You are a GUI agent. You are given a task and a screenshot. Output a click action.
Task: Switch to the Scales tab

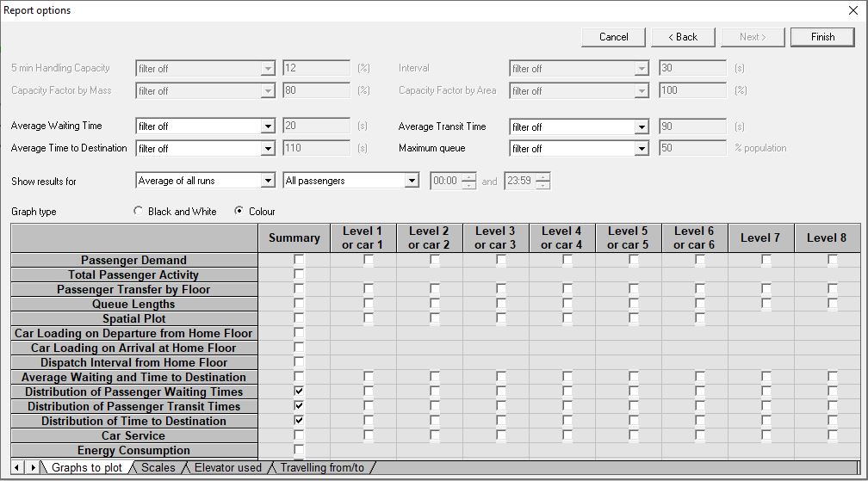[x=158, y=468]
